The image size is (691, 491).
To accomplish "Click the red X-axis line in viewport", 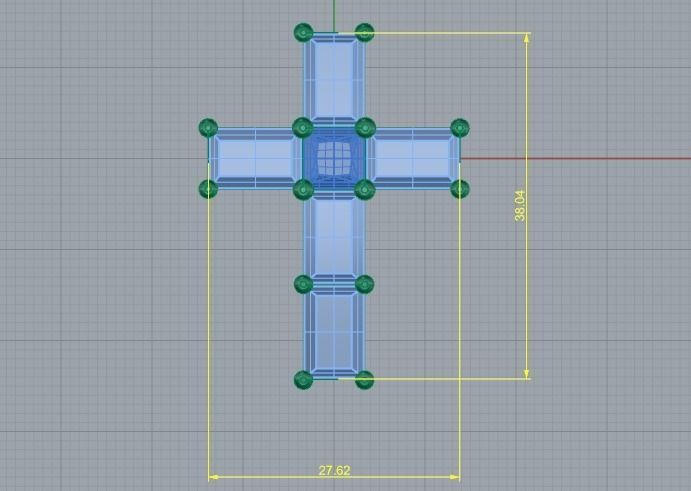I will coord(575,158).
